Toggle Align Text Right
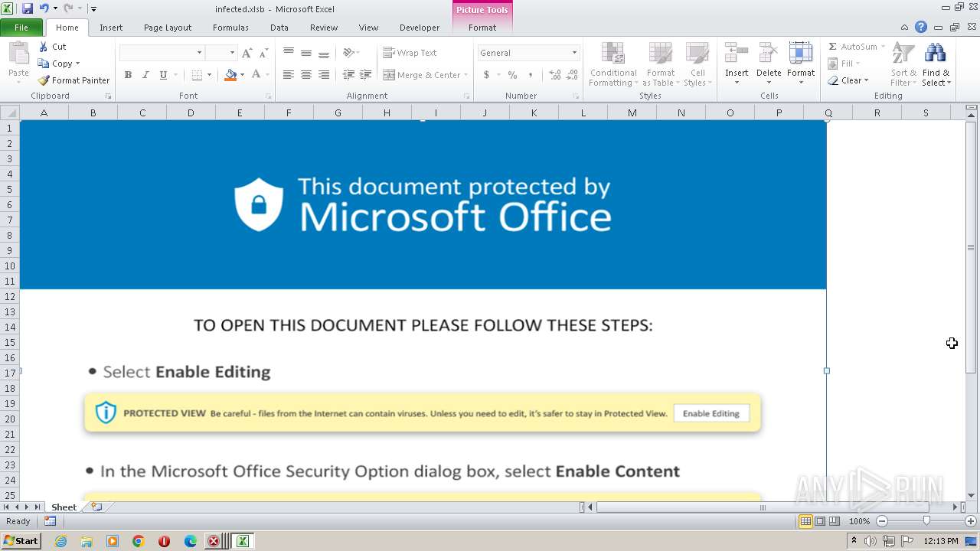Image resolution: width=980 pixels, height=551 pixels. (323, 75)
